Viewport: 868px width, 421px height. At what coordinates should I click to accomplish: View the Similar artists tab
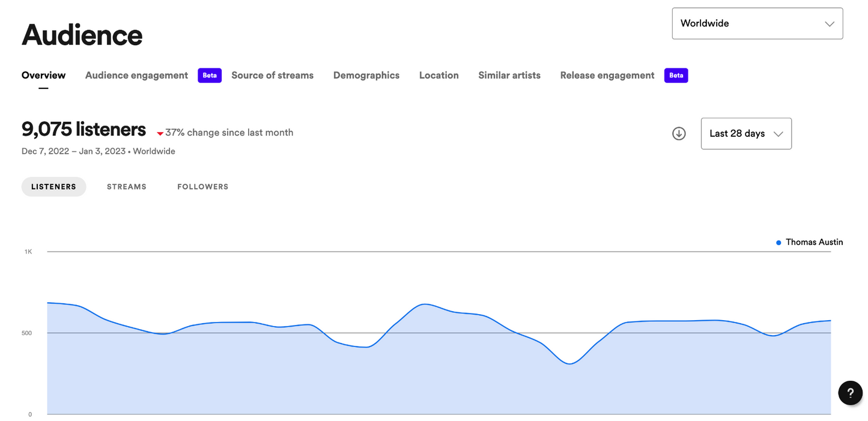pyautogui.click(x=509, y=75)
